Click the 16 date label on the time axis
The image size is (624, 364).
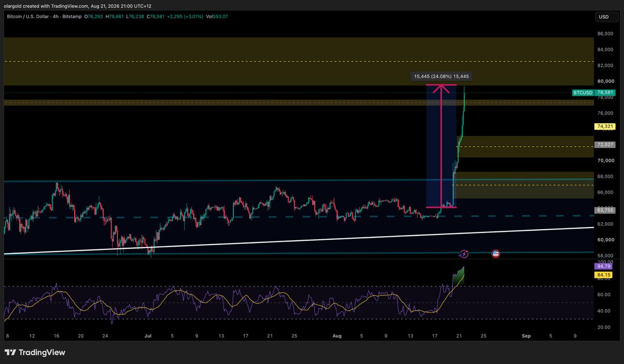pyautogui.click(x=57, y=336)
